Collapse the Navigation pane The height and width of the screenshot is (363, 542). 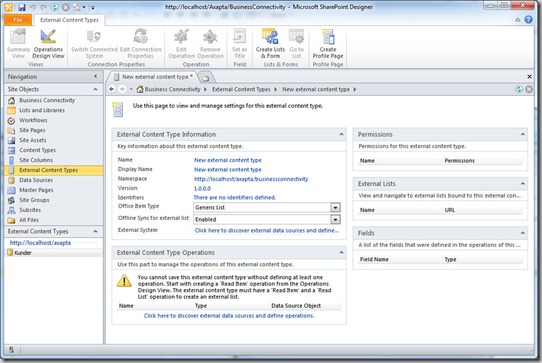click(96, 76)
